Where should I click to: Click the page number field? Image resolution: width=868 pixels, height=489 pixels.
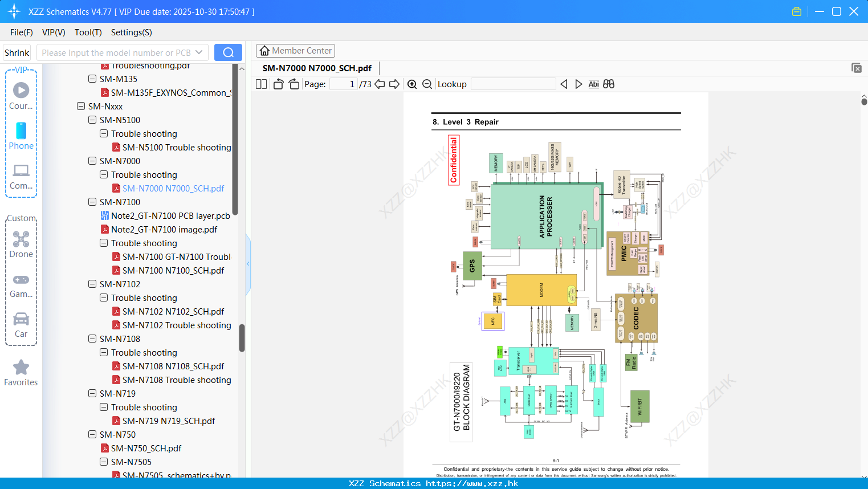[344, 84]
